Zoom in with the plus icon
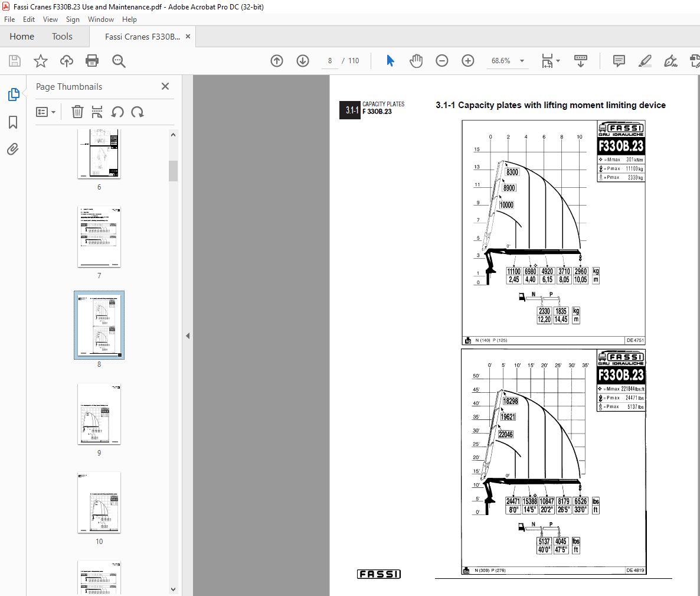 tap(468, 61)
